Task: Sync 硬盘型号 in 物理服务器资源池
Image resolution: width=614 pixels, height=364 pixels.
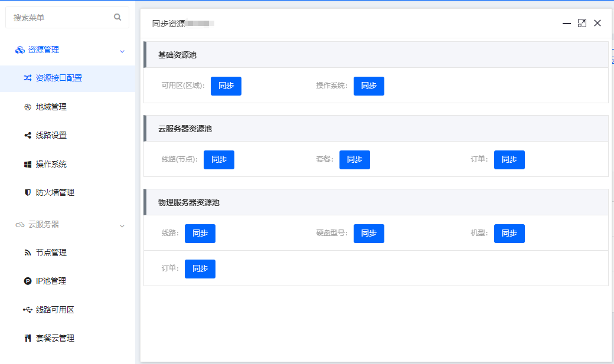Action: [369, 233]
